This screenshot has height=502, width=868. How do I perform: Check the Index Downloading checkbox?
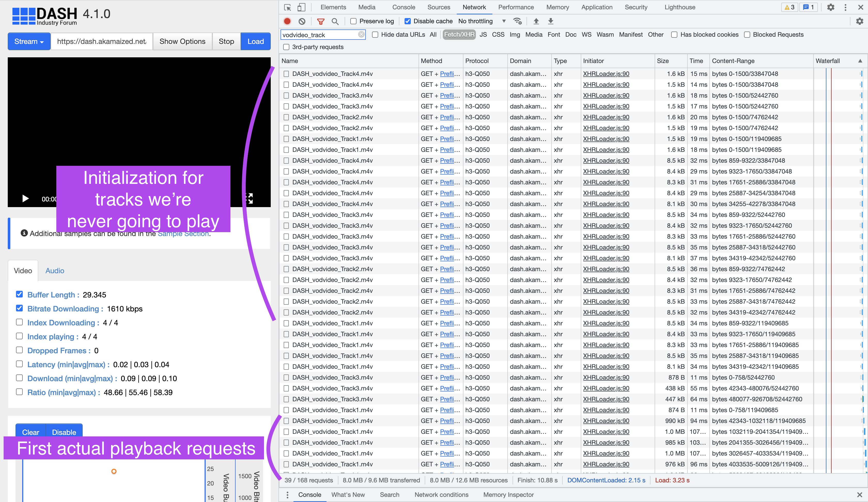coord(19,322)
